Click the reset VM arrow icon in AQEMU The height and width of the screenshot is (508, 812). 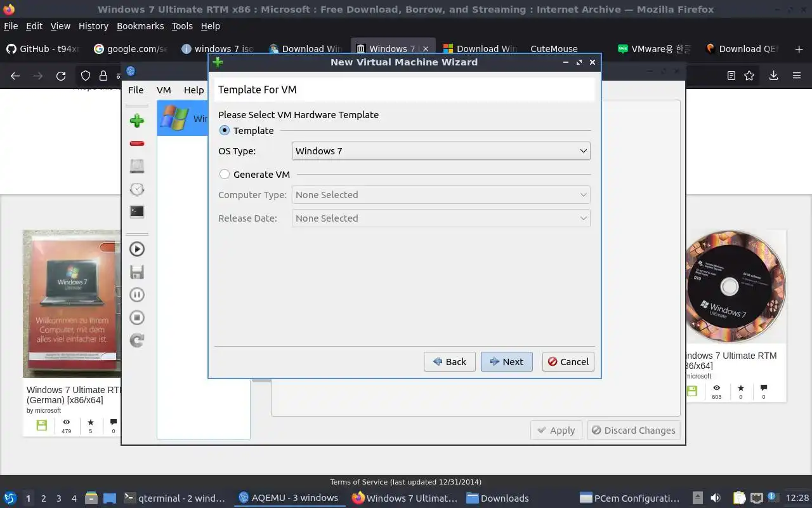pyautogui.click(x=137, y=340)
